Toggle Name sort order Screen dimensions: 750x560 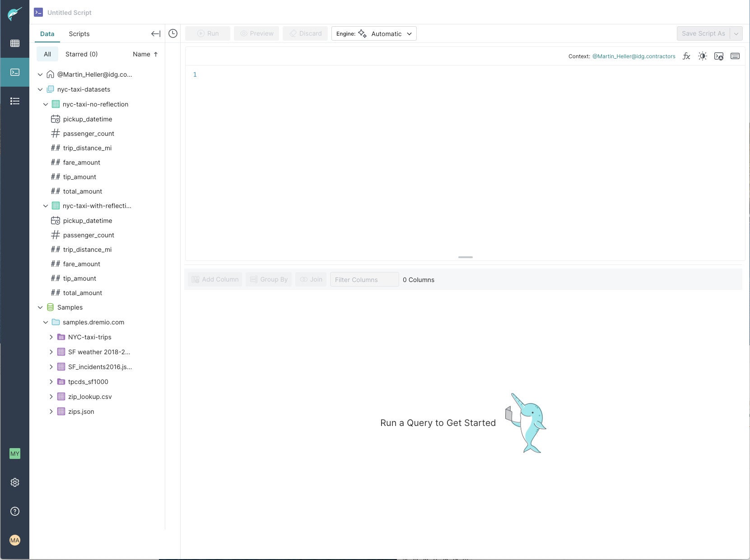coord(145,54)
